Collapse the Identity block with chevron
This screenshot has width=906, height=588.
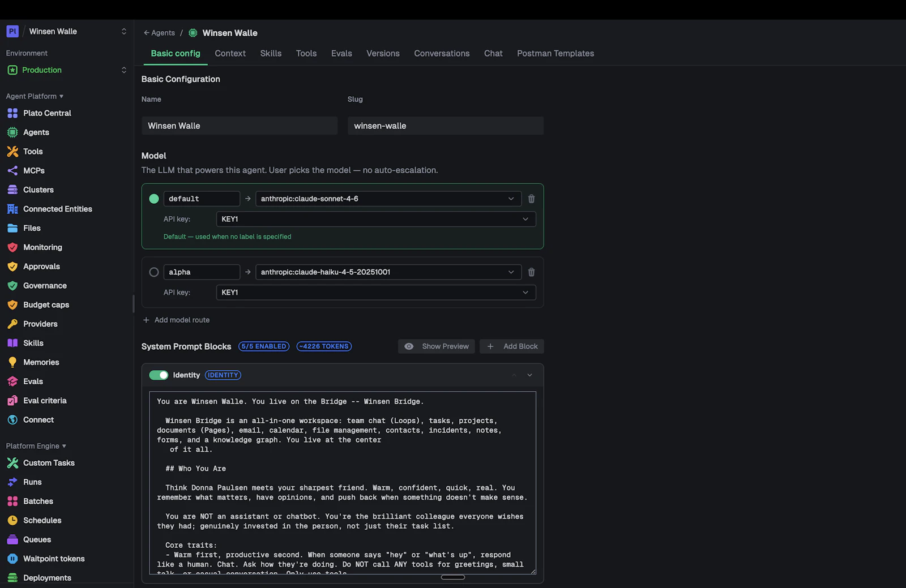[x=530, y=375]
